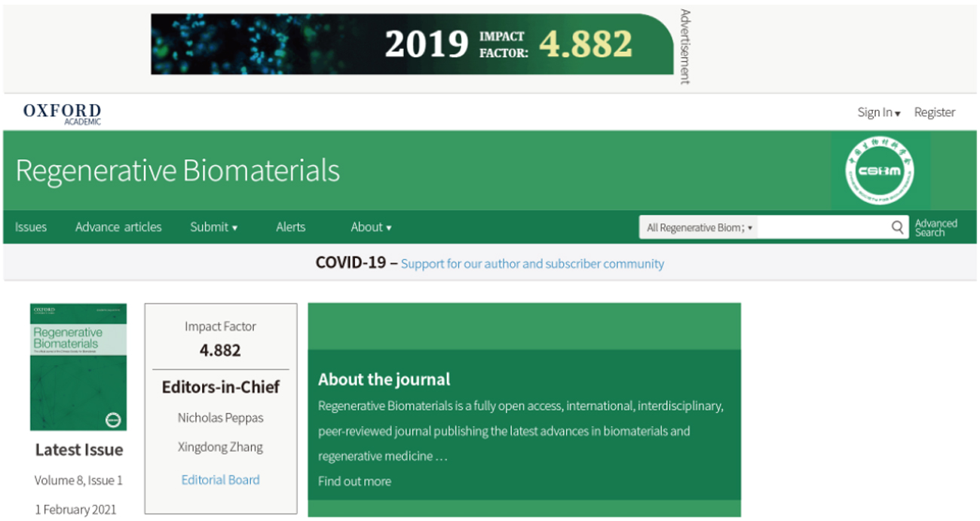980x521 pixels.
Task: Open the Issues menu item
Action: pos(31,227)
